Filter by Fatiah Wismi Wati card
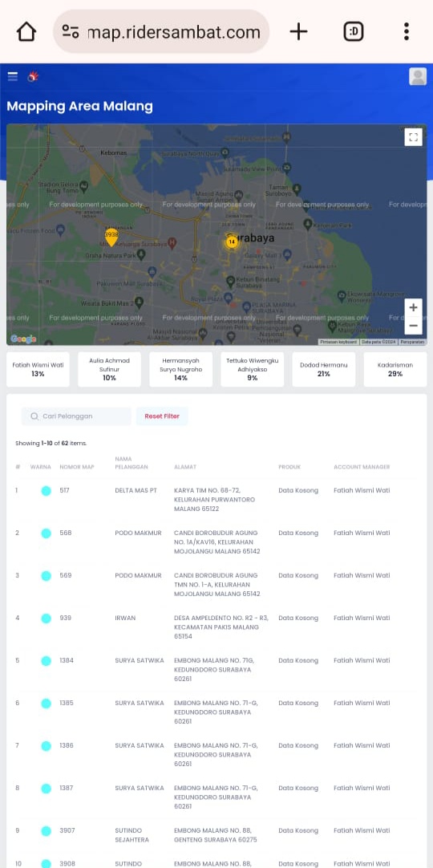 click(x=38, y=369)
